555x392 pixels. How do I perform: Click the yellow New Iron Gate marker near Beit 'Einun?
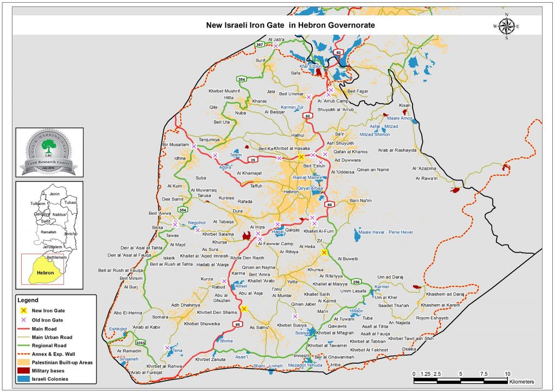[301, 157]
